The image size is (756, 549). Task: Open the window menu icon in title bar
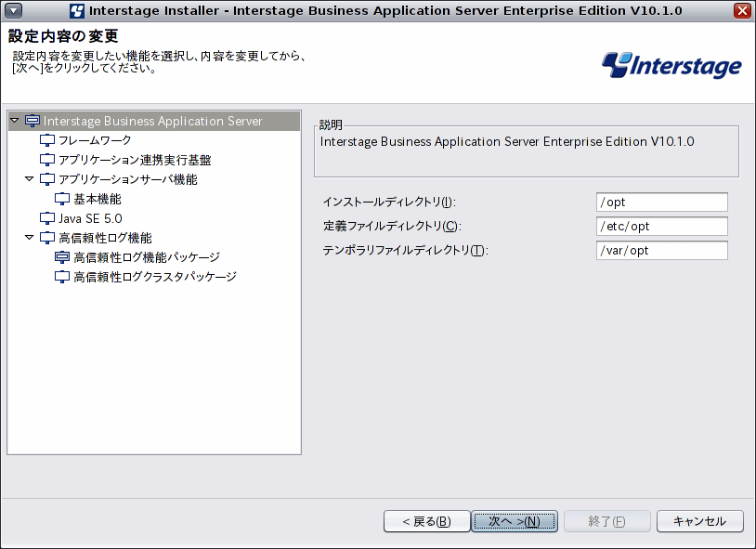13,10
